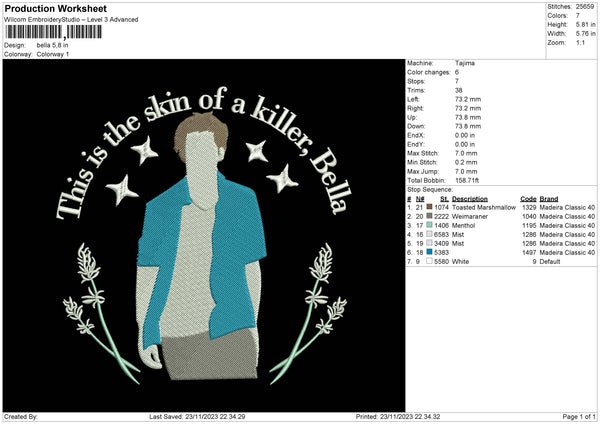Click the Zoom value 1:1

[x=580, y=42]
